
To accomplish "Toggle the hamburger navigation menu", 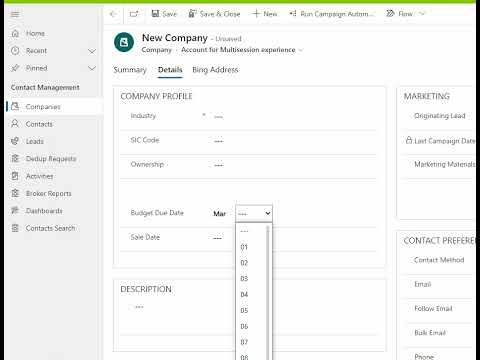I will coord(15,14).
